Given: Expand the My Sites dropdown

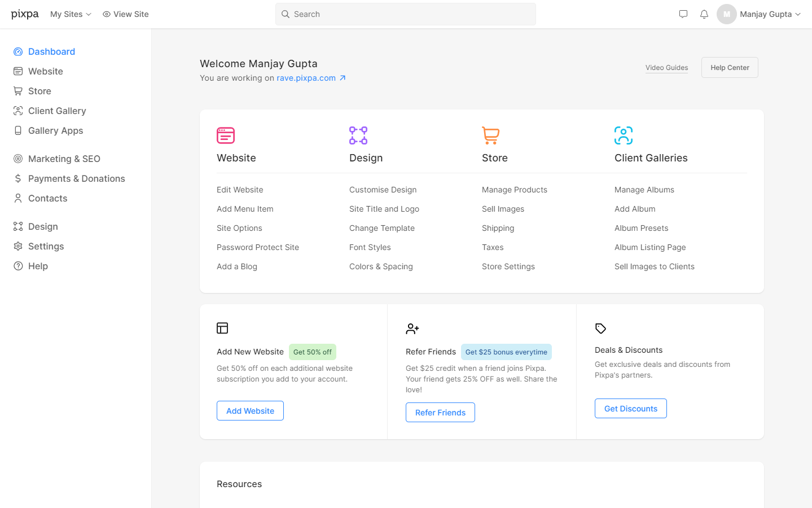Looking at the screenshot, I should click(71, 14).
